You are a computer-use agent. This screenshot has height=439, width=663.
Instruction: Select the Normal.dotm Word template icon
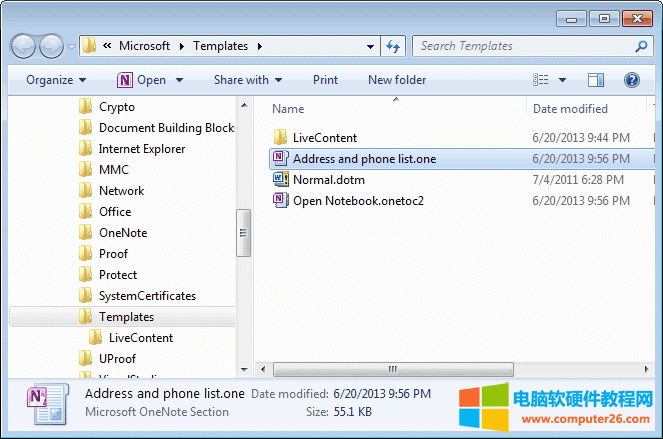pos(281,180)
